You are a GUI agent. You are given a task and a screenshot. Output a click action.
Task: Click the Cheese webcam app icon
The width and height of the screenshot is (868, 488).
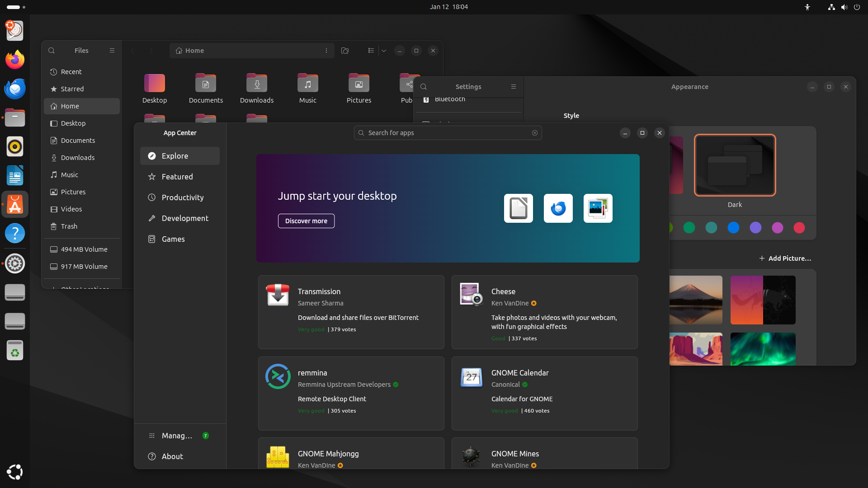coord(471,295)
